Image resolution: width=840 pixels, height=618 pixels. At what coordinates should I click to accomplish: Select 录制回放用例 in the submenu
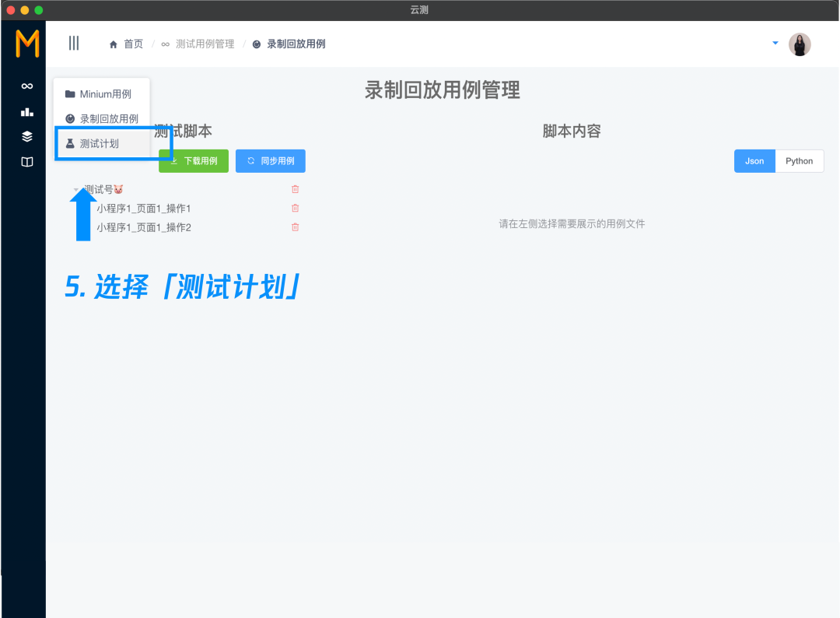[x=102, y=119]
